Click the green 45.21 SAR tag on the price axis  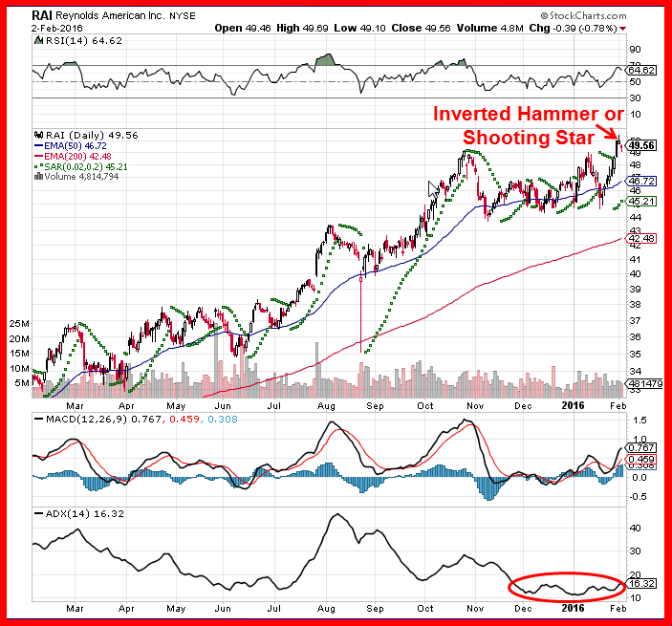(x=641, y=202)
